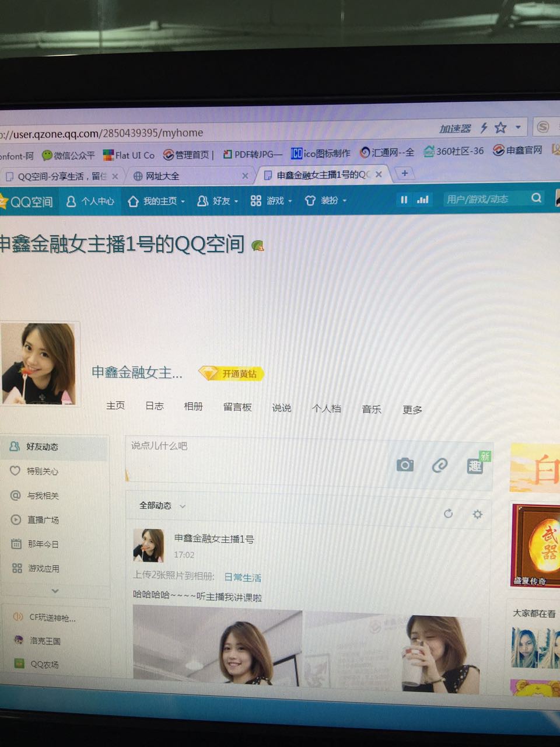The image size is (560, 747).
Task: Expand the 全部动态 filter dropdown
Action: (x=162, y=506)
